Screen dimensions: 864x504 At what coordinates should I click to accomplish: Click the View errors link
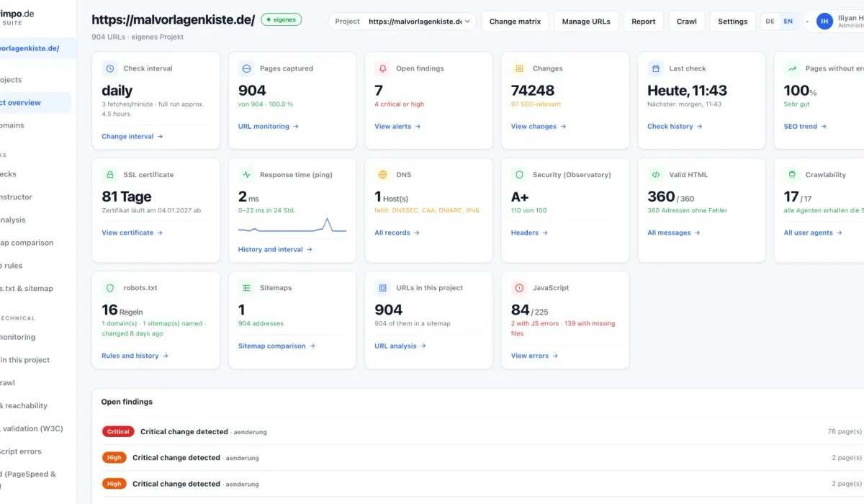(534, 356)
